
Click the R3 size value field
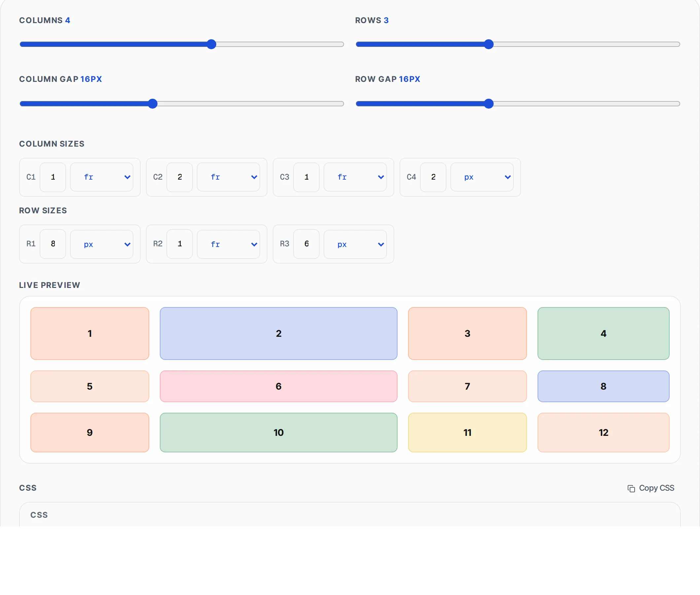coord(307,244)
